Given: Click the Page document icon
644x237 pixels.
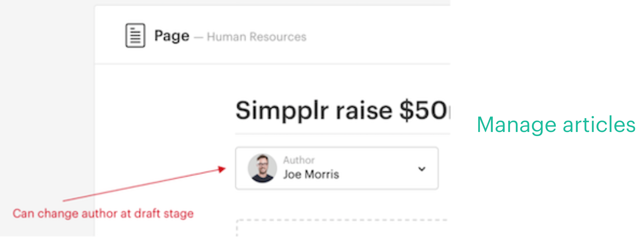Looking at the screenshot, I should pyautogui.click(x=135, y=35).
